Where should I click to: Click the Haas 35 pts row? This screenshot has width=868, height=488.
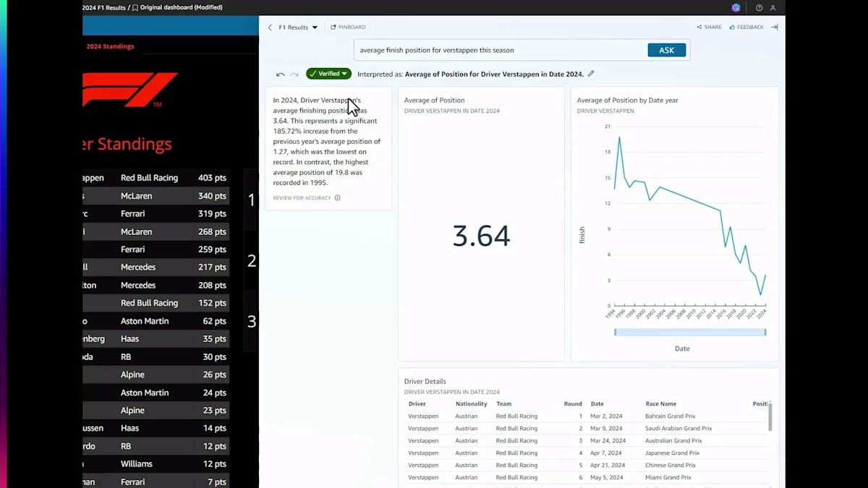coord(156,339)
